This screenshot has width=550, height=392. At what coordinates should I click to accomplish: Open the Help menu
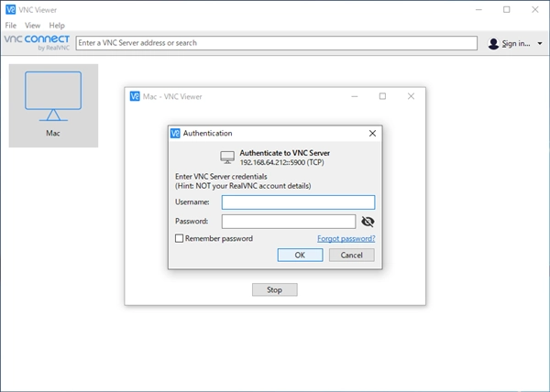(x=57, y=26)
